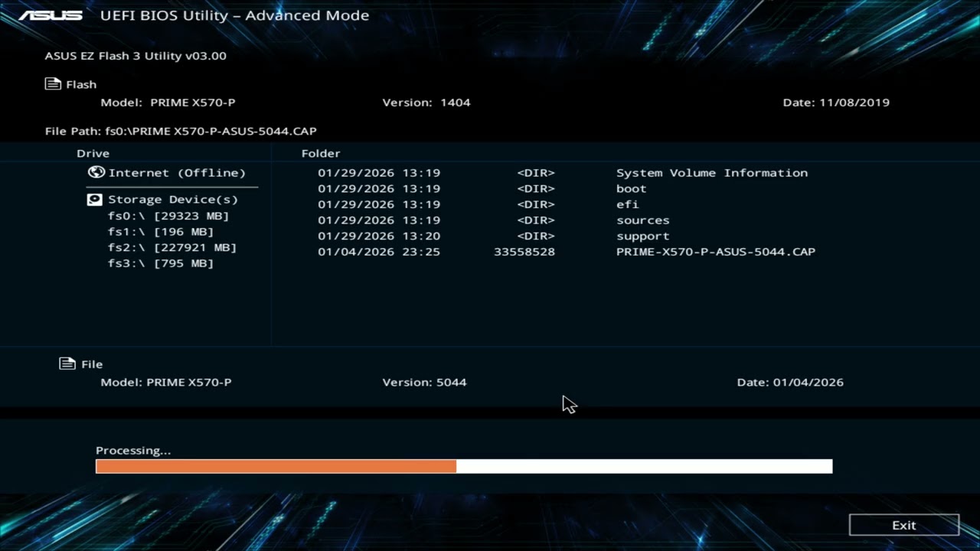Select Storage Device(s) entry
This screenshot has height=551, width=980.
[173, 199]
